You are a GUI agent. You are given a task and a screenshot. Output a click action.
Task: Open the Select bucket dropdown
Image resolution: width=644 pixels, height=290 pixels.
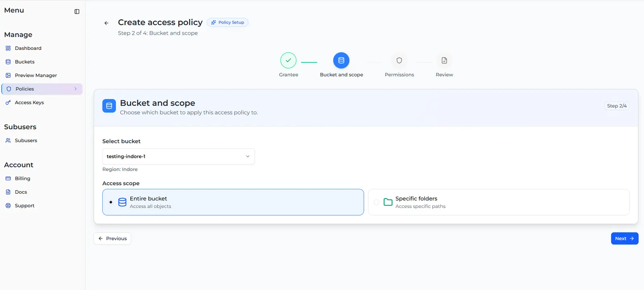click(179, 156)
